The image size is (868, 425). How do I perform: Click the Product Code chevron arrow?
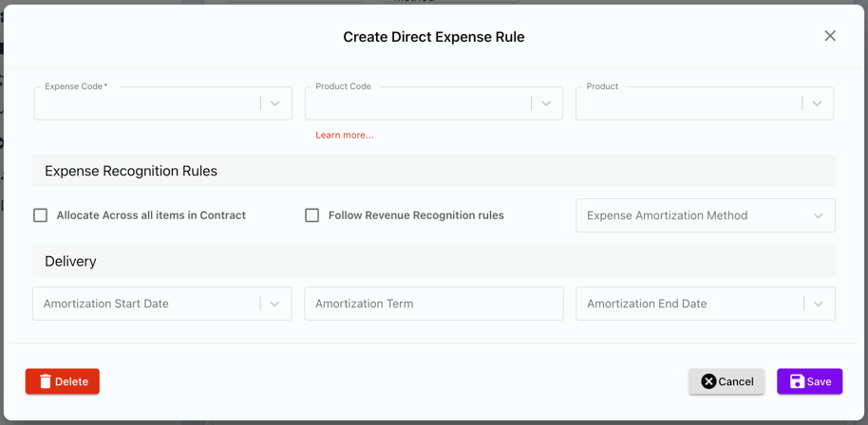coord(546,103)
